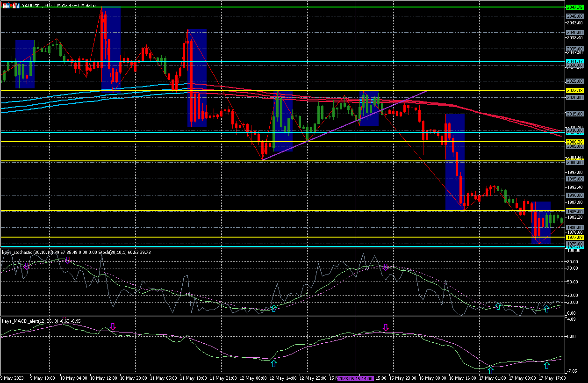The height and width of the screenshot is (383, 588).
Task: Click stochastic cyan buy arrow near 17 May 01:00
Action: [x=498, y=306]
